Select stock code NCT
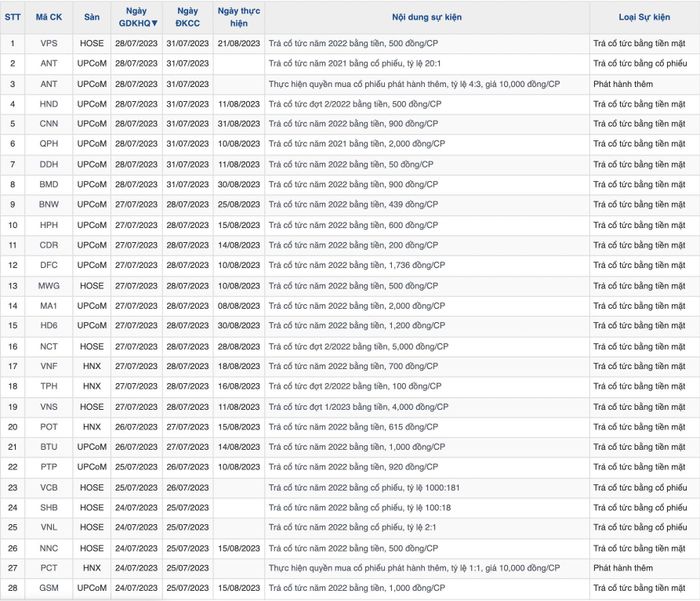 click(49, 346)
